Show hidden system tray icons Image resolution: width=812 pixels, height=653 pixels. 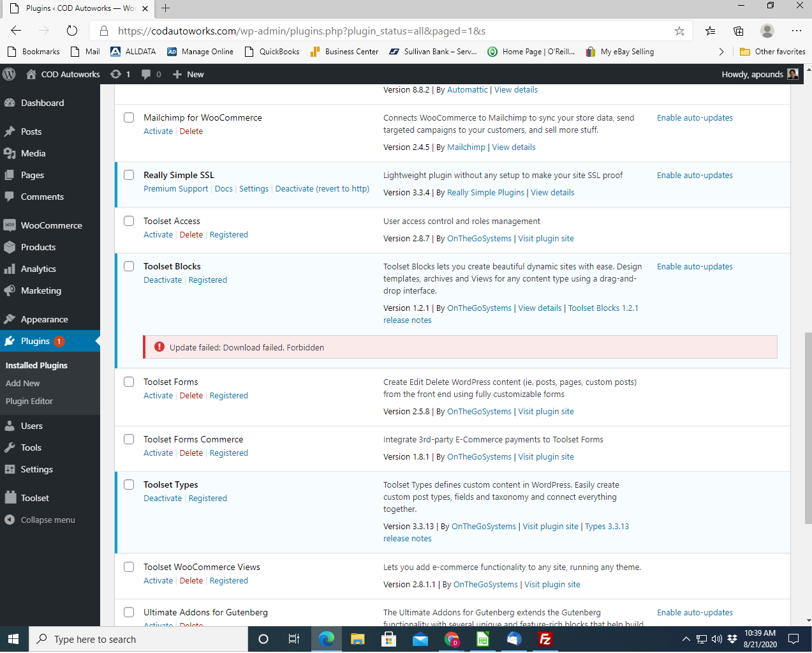tap(686, 639)
